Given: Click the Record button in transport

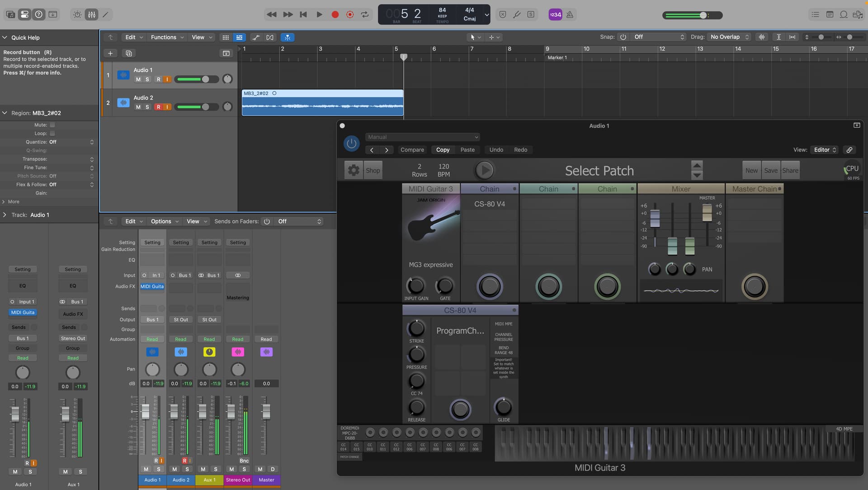Looking at the screenshot, I should [335, 14].
